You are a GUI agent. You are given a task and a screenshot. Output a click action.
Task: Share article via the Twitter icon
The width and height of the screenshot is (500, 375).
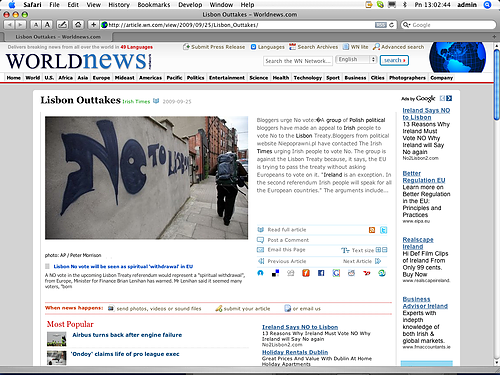coord(383,230)
